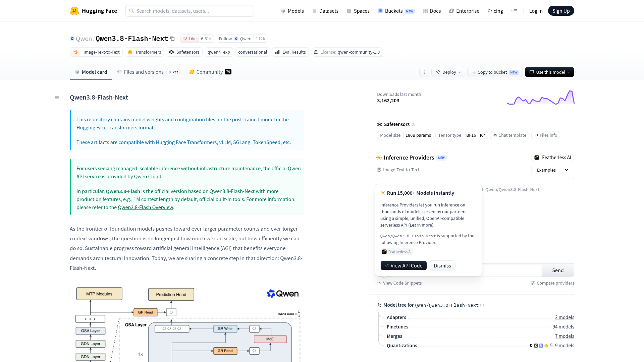Copy model name with the copy icon
The height and width of the screenshot is (362, 644).
coord(172,39)
